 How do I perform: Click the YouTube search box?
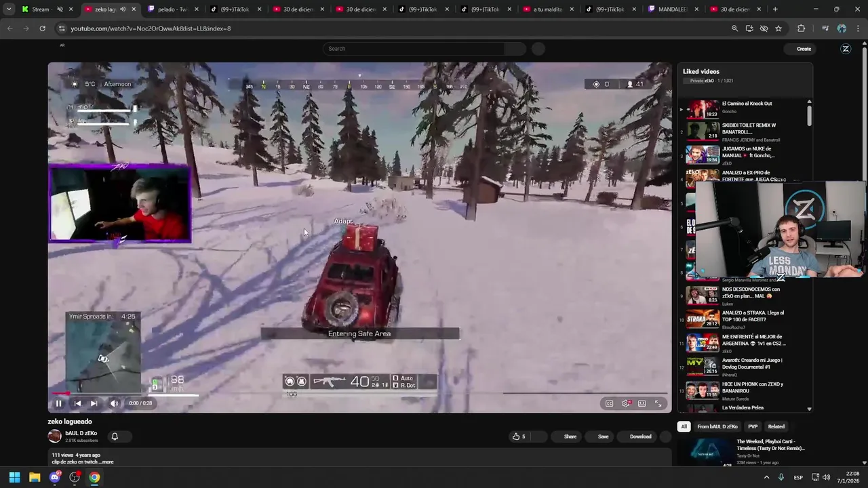point(414,49)
